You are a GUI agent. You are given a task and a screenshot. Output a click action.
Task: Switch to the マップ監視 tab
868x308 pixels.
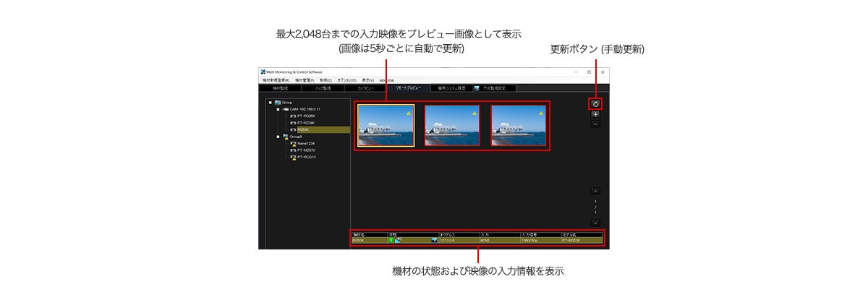323,88
